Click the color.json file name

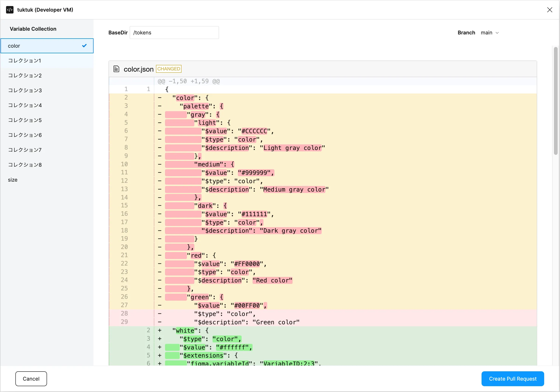point(138,69)
